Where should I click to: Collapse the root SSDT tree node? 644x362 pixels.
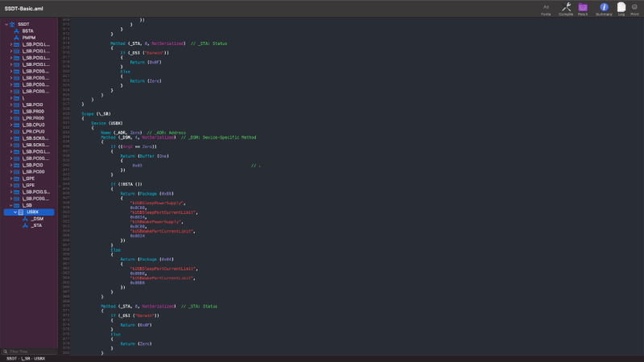click(x=6, y=24)
